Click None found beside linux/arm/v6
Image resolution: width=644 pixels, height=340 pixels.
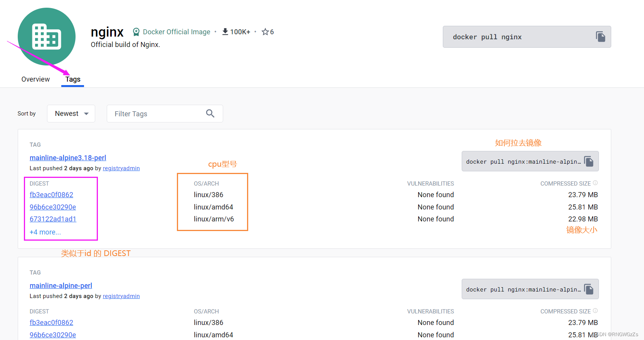pyautogui.click(x=435, y=219)
